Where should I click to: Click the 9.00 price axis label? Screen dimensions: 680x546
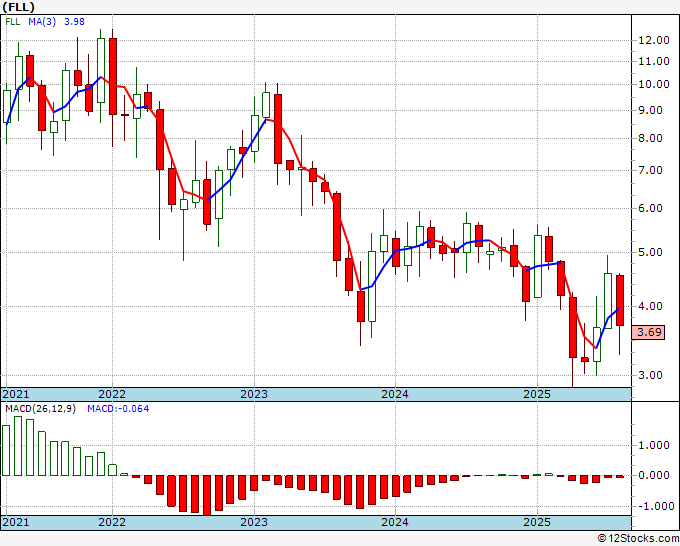(x=651, y=110)
